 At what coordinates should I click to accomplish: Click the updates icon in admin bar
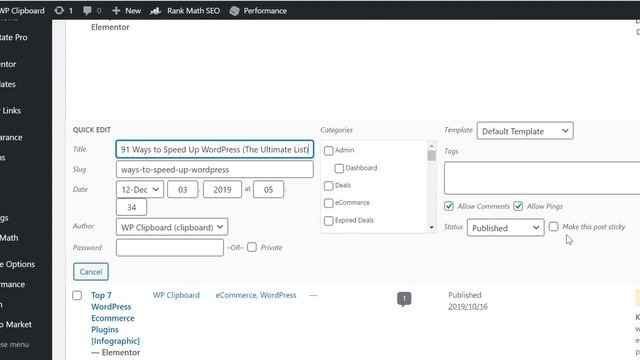(59, 11)
